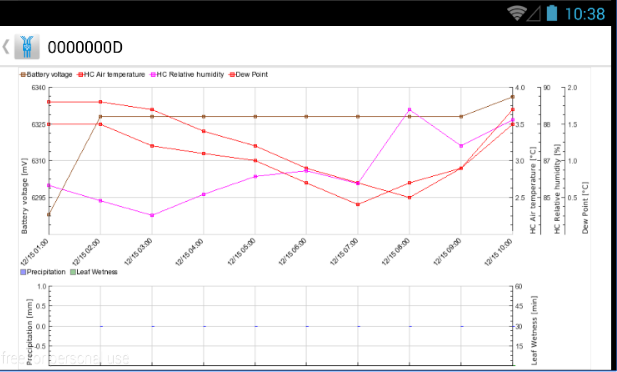Click the 12/15 08:00 x-axis label
The width and height of the screenshot is (617, 372).
pos(396,251)
